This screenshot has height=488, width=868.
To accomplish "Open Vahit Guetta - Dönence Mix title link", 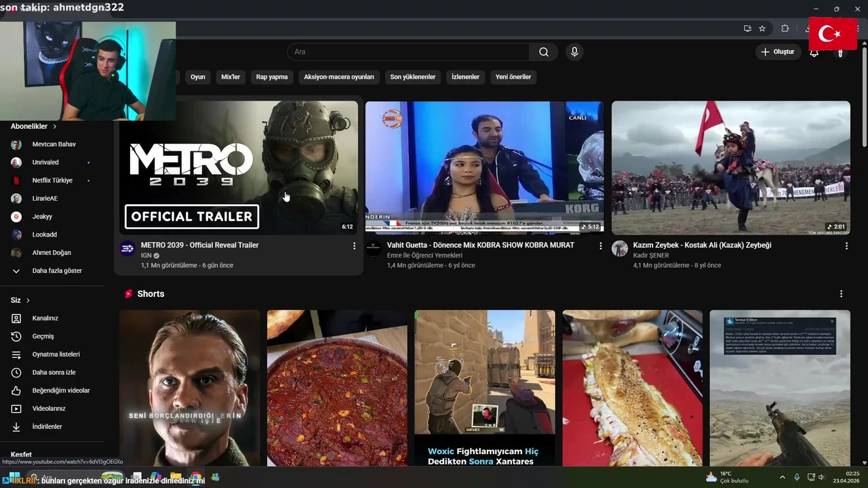I will (x=481, y=245).
